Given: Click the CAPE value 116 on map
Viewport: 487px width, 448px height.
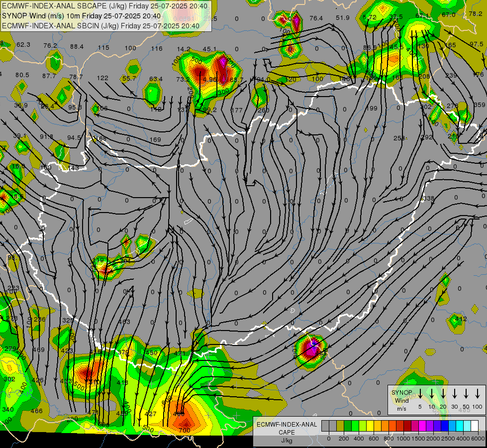Looking at the screenshot, I should point(157,48).
